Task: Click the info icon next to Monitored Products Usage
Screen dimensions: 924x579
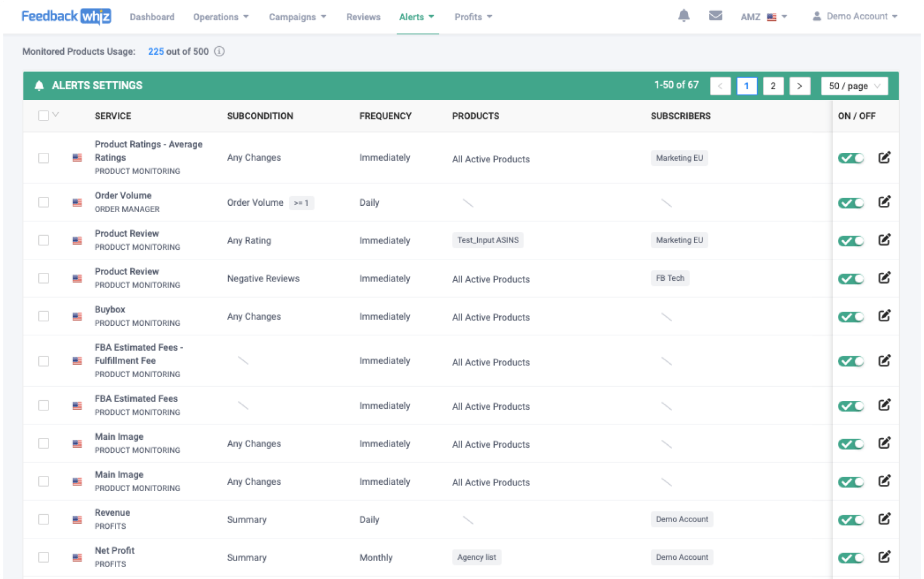Action: [219, 51]
